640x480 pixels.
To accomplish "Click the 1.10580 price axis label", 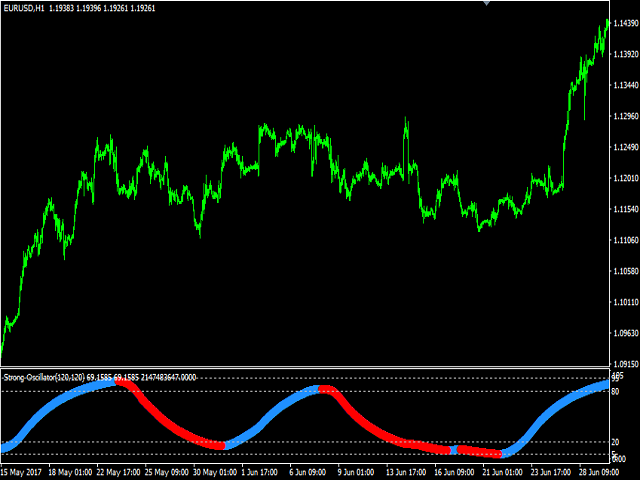I will click(x=626, y=271).
